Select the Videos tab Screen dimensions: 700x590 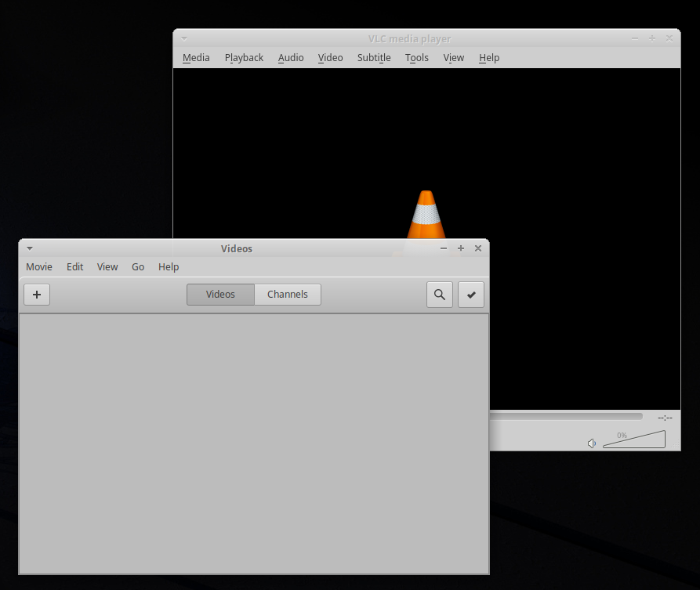coord(220,294)
